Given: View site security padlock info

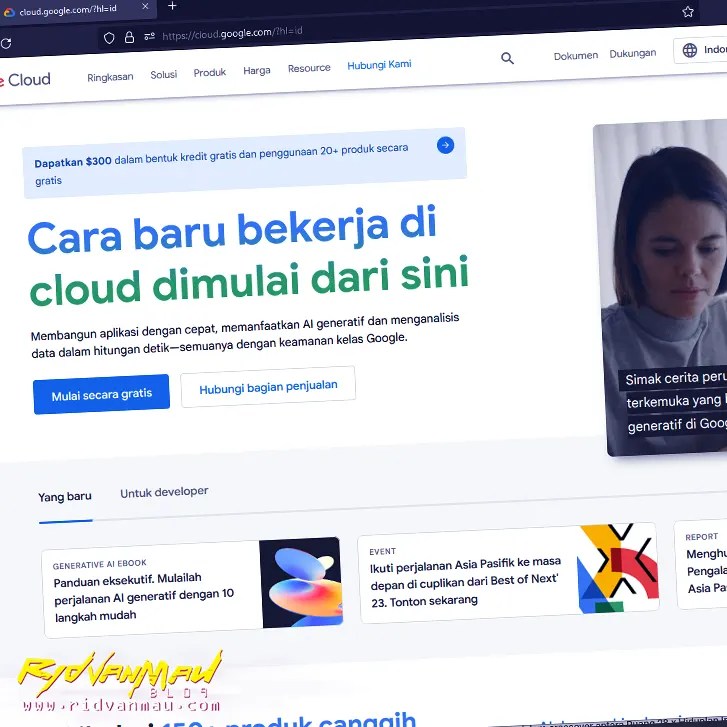Looking at the screenshot, I should coord(129,37).
